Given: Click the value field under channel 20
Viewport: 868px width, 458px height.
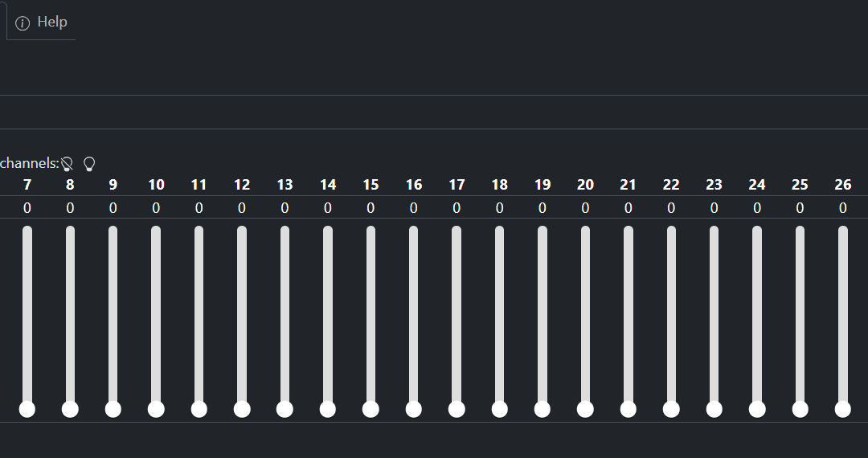Looking at the screenshot, I should [x=585, y=208].
